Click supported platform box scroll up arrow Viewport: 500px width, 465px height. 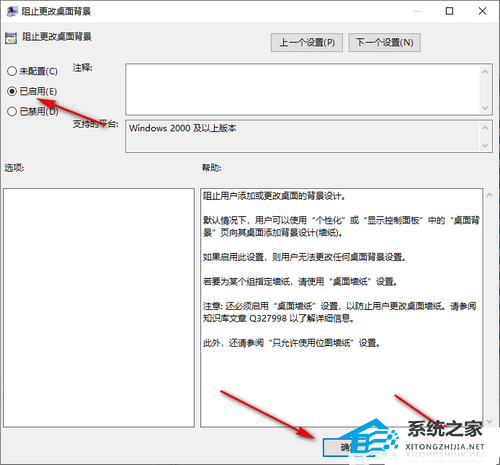(485, 128)
